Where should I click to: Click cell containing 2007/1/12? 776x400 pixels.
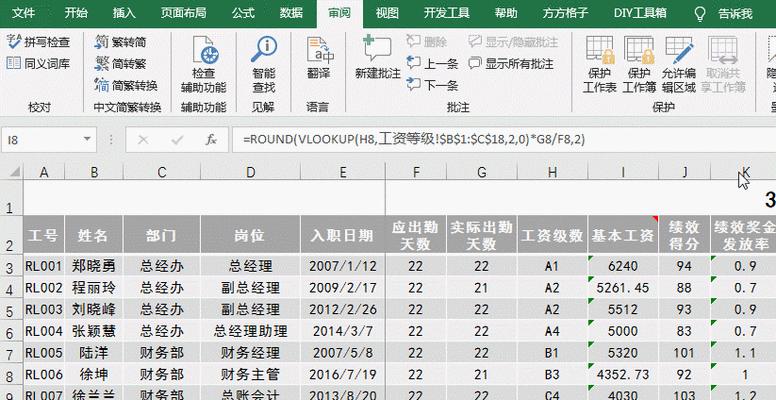tap(342, 266)
